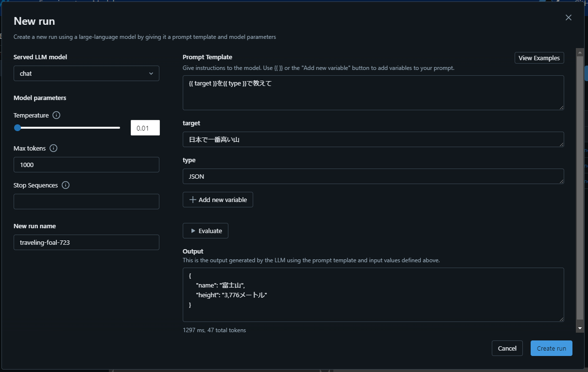The width and height of the screenshot is (588, 372).
Task: Click the Max tokens info icon
Action: [54, 148]
